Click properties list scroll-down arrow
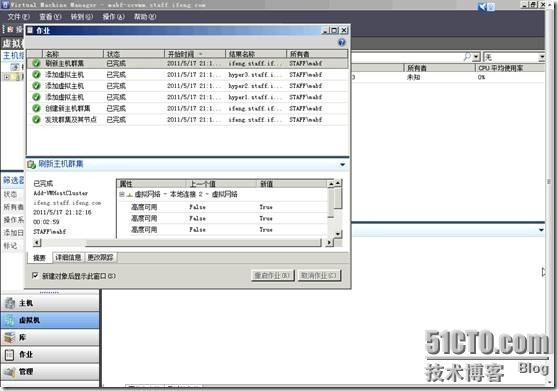Viewport: 558px width, 391px height. [x=338, y=234]
